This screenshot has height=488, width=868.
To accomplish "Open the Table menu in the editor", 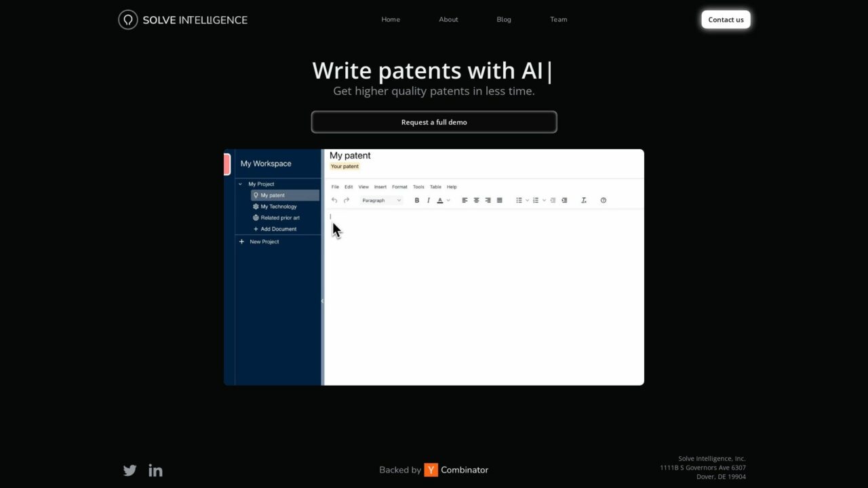I will [x=435, y=186].
